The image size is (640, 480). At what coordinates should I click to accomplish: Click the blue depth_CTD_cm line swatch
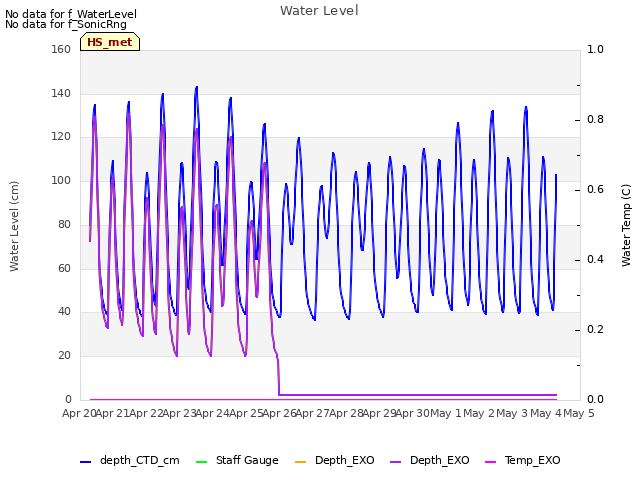click(85, 462)
